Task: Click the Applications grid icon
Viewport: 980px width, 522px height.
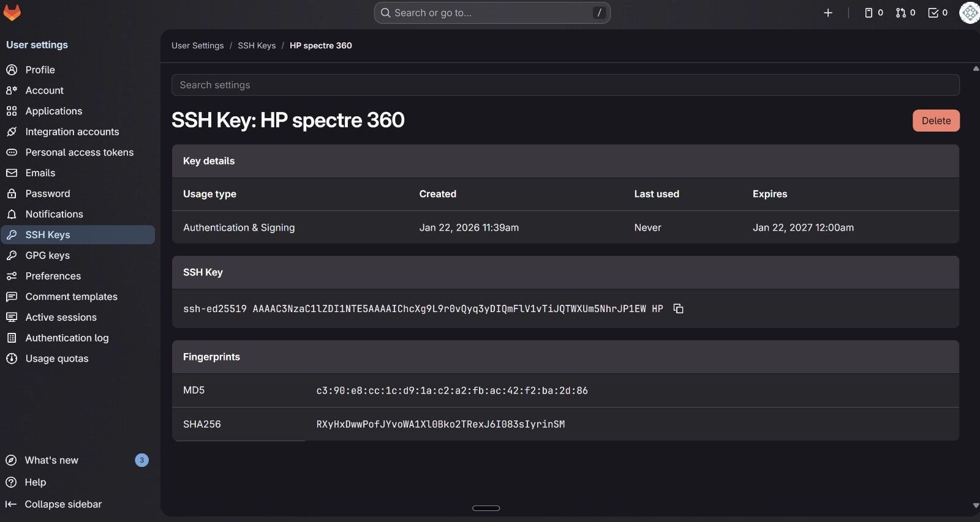Action: coord(12,111)
